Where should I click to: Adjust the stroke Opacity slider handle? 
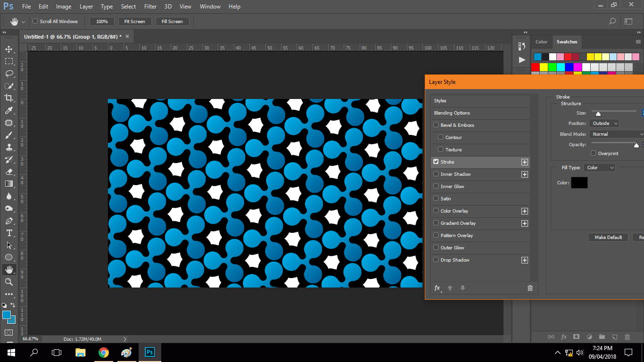[x=636, y=145]
